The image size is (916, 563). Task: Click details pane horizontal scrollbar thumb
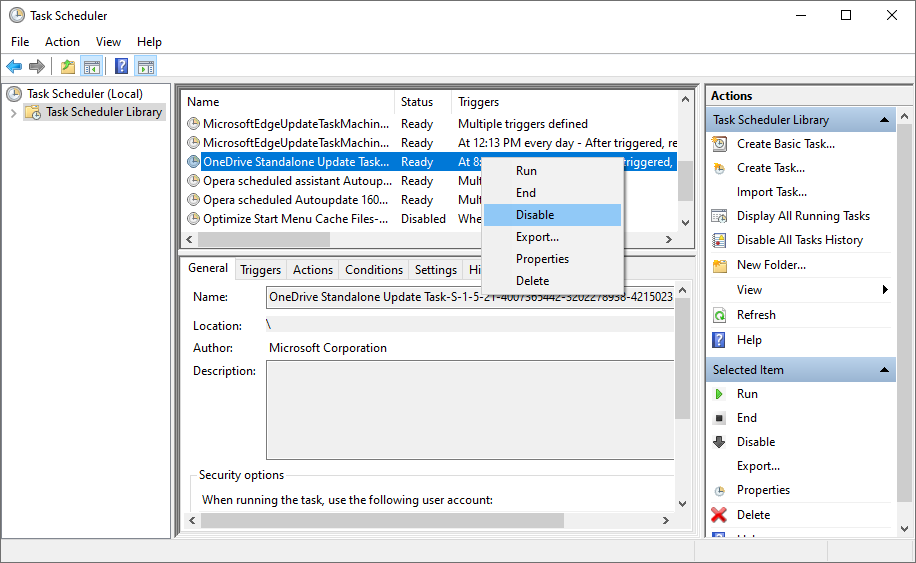(382, 520)
